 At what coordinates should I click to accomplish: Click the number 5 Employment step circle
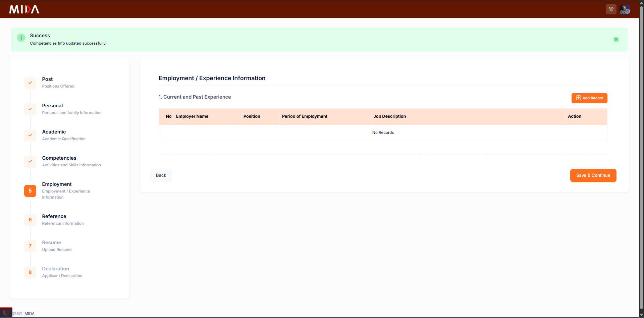coord(30,191)
